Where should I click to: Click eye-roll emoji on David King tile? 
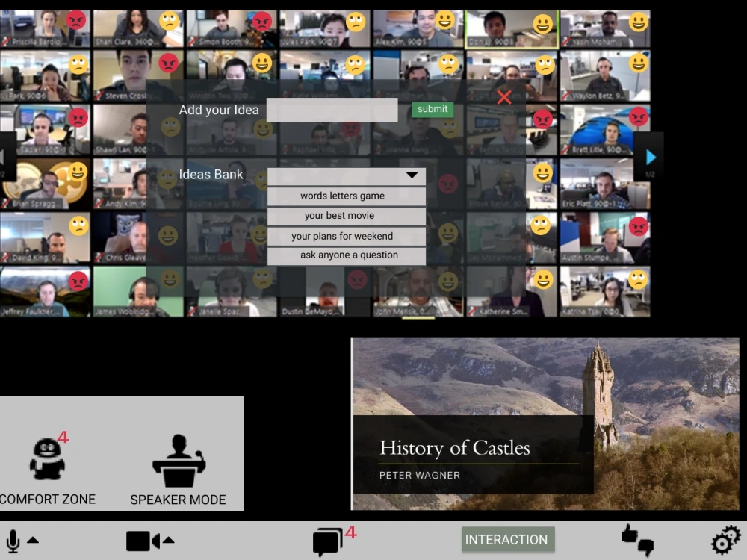tap(78, 225)
